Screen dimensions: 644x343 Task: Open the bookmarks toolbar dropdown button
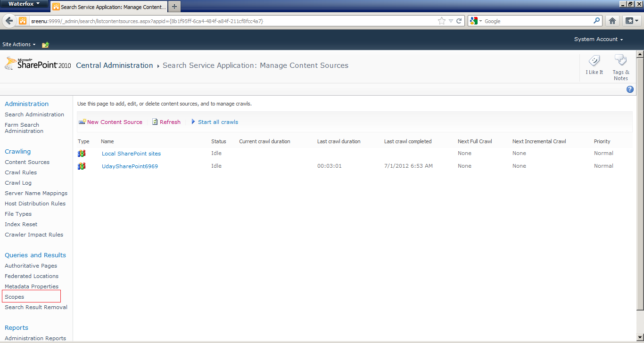pos(631,21)
